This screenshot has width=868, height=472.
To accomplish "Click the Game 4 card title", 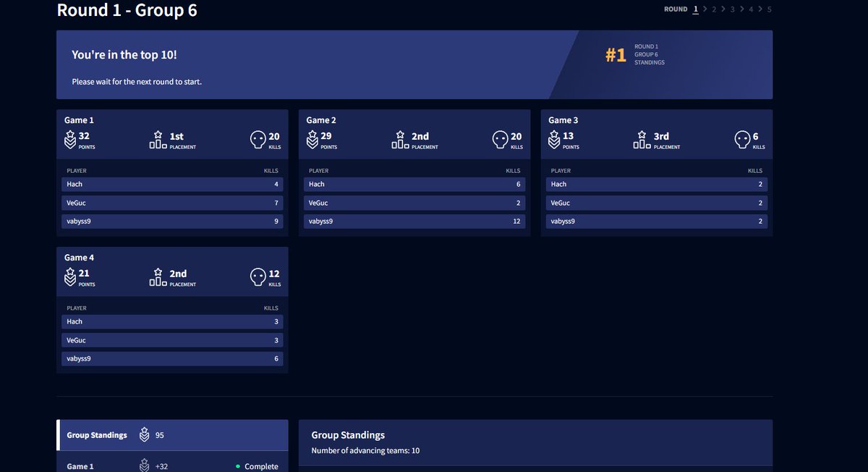I will point(79,258).
